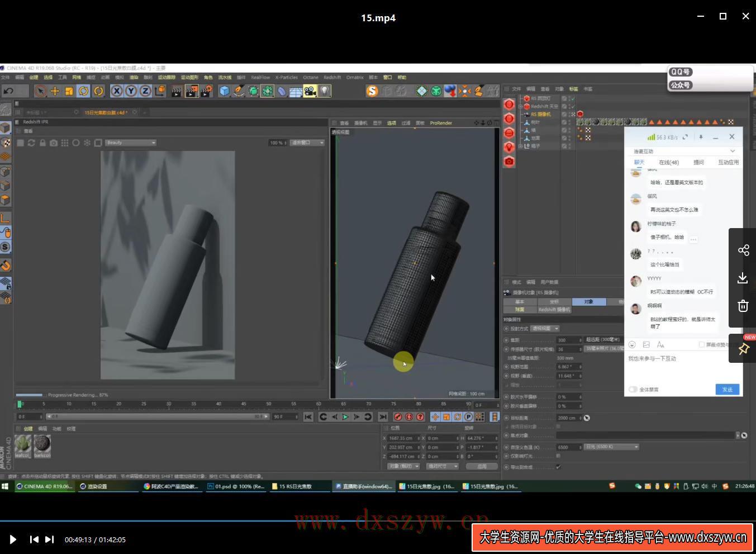Open the Octane menu

click(x=311, y=78)
